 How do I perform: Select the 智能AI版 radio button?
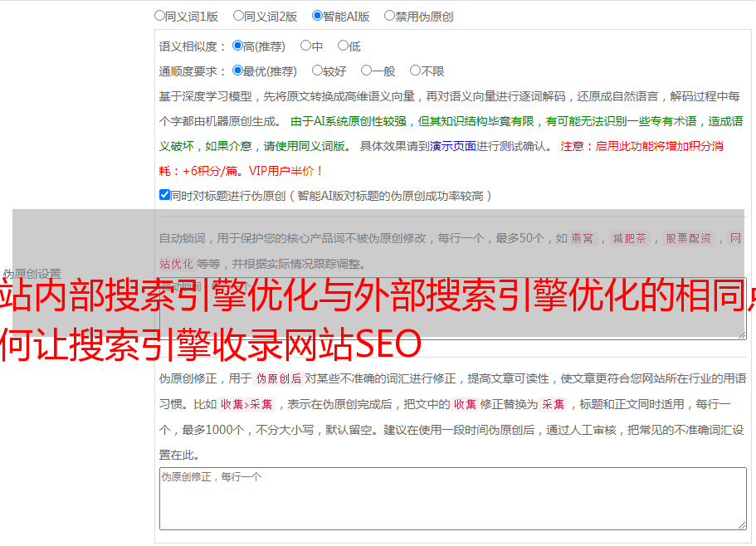point(317,16)
